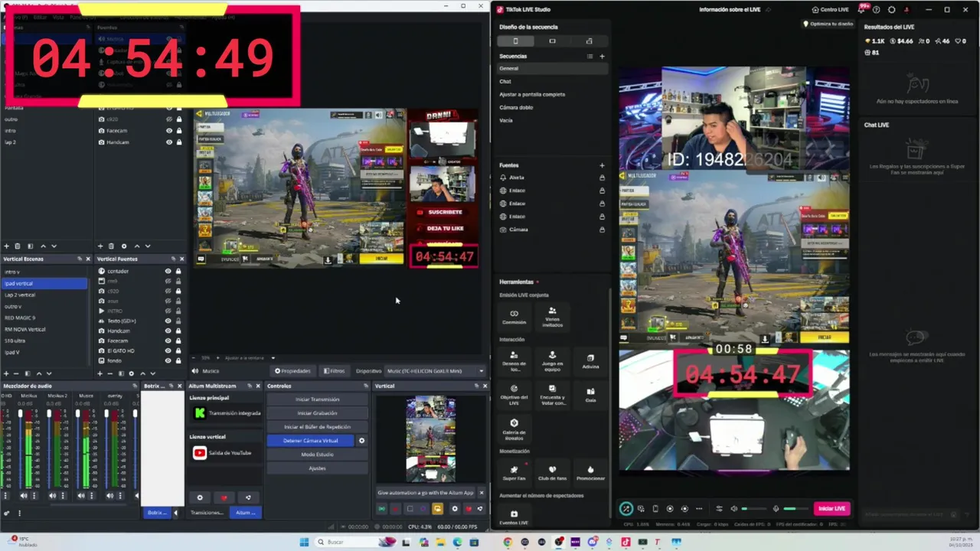Select the Chat sequence
The width and height of the screenshot is (980, 551).
click(553, 81)
